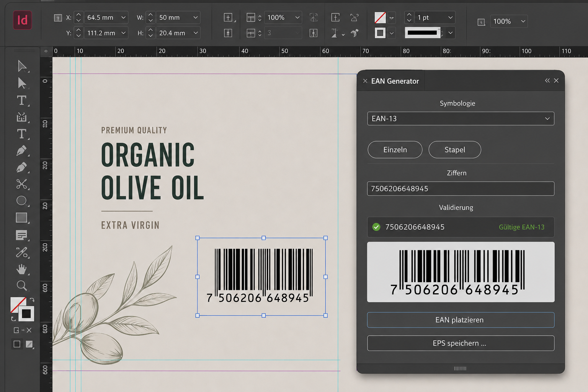Click the ORGANIC headline text

(x=148, y=155)
